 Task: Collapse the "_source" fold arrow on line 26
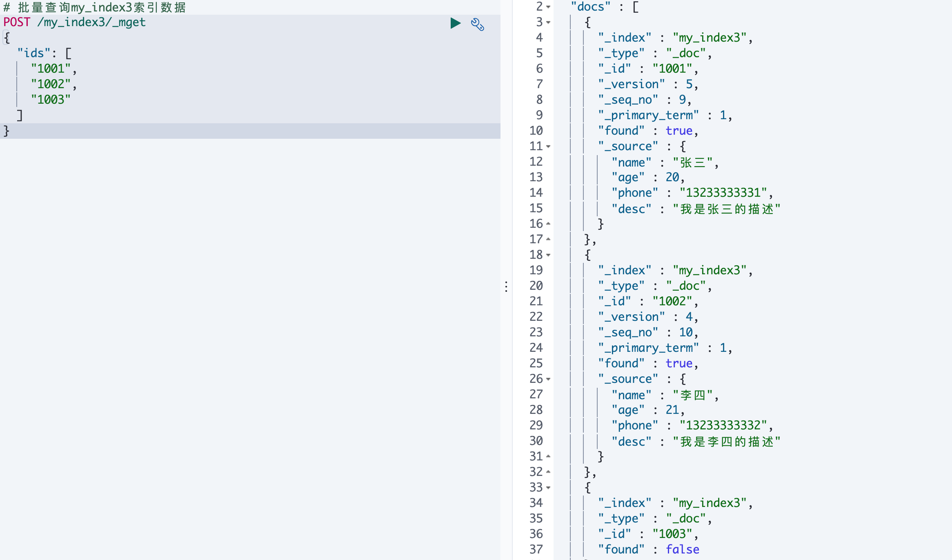click(x=548, y=379)
